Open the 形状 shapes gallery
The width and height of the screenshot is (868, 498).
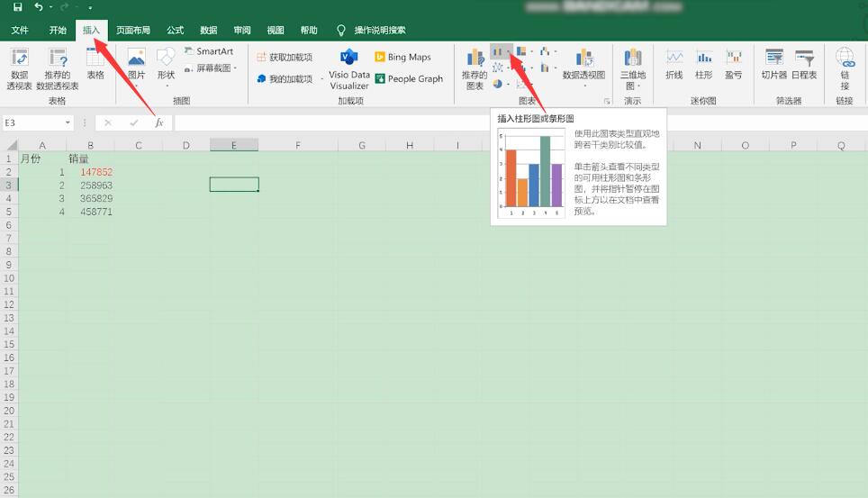coord(166,67)
